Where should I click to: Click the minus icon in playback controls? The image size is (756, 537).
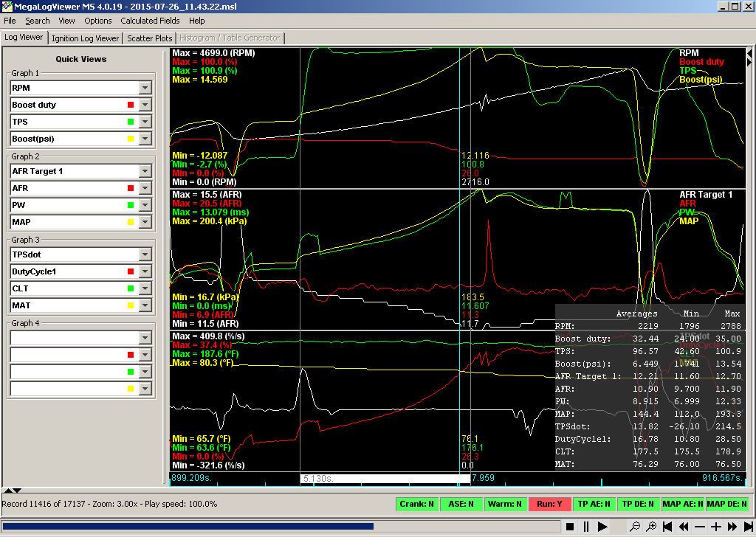[x=700, y=527]
